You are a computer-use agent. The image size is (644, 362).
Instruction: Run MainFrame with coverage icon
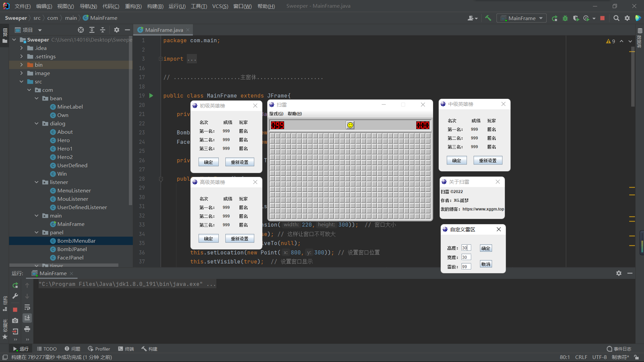(x=576, y=18)
